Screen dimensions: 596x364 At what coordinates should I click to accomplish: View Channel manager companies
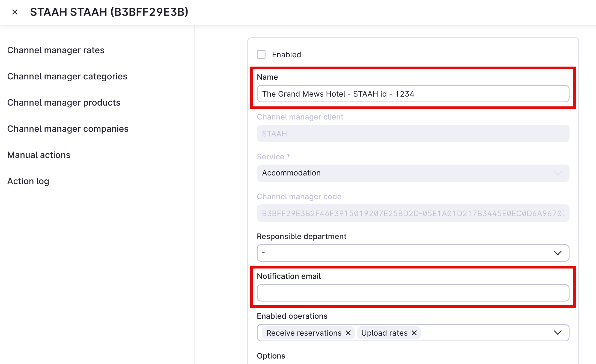tap(68, 129)
